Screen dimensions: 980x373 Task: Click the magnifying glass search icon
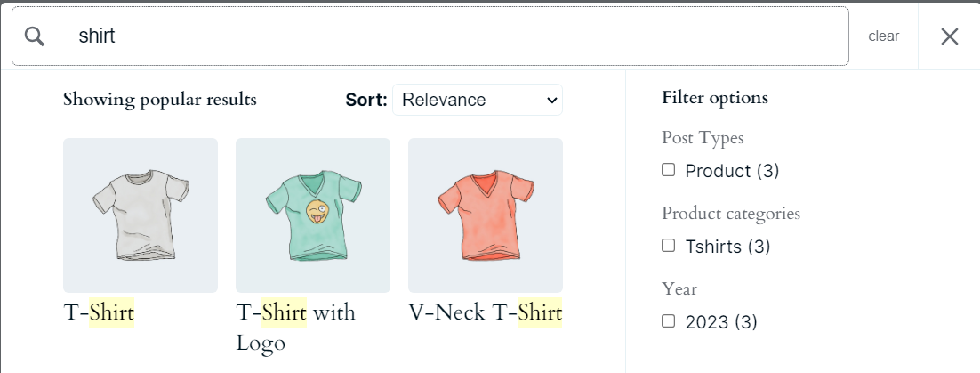[35, 36]
